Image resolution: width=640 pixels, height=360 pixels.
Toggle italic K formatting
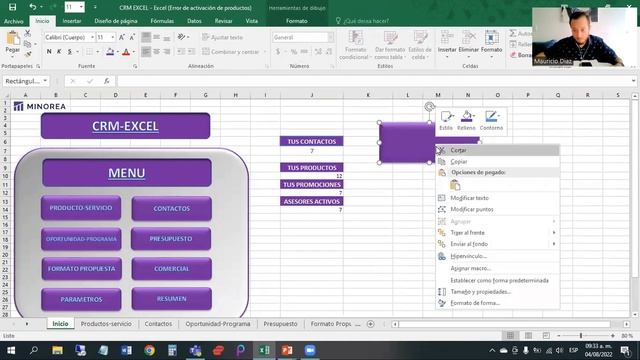point(59,52)
